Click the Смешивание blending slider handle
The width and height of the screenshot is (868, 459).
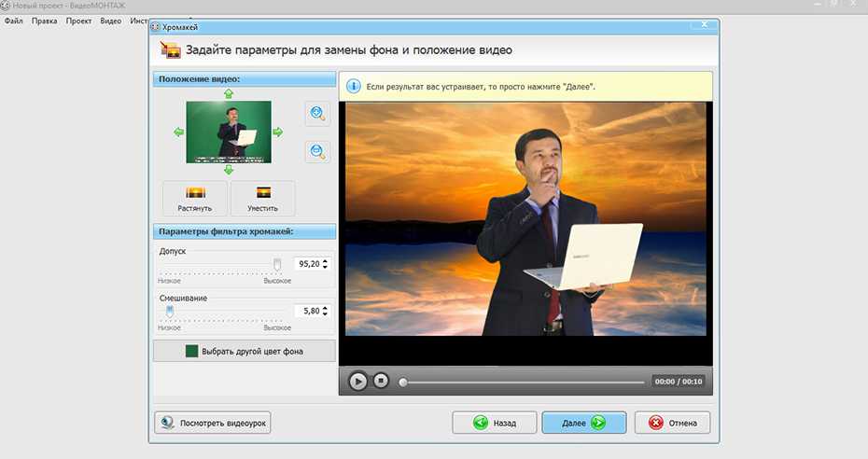(169, 311)
